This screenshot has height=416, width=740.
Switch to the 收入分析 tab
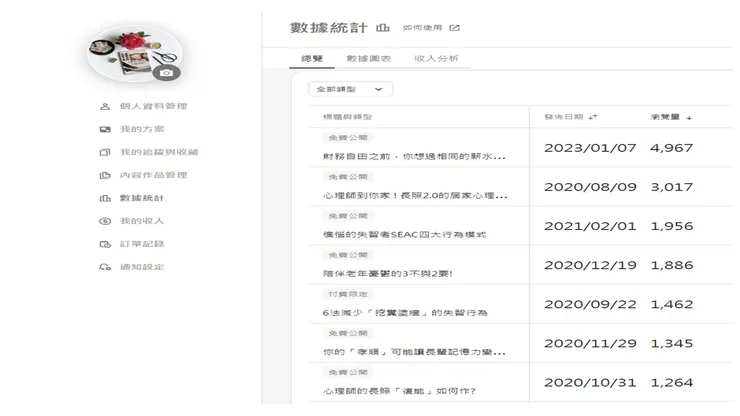tap(437, 59)
